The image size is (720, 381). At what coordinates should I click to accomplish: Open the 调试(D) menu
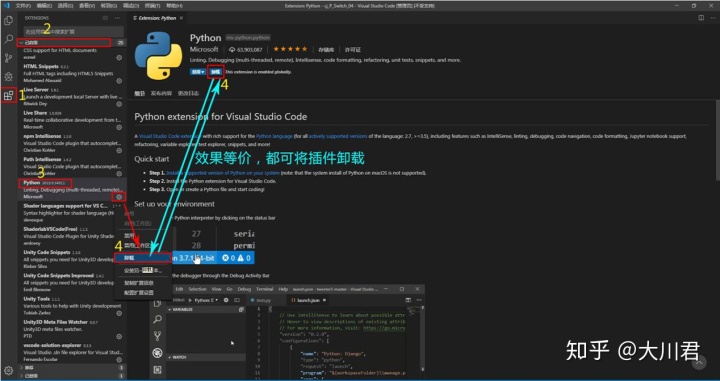pos(130,6)
